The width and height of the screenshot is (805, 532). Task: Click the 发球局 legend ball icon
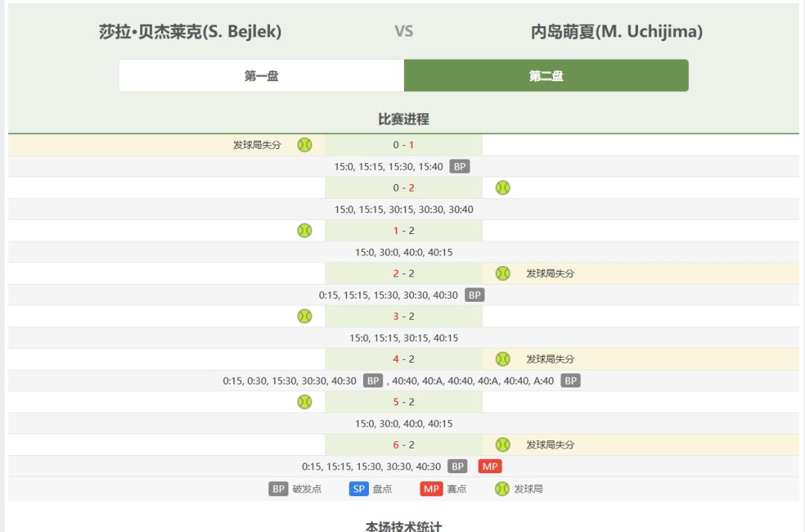tap(502, 489)
